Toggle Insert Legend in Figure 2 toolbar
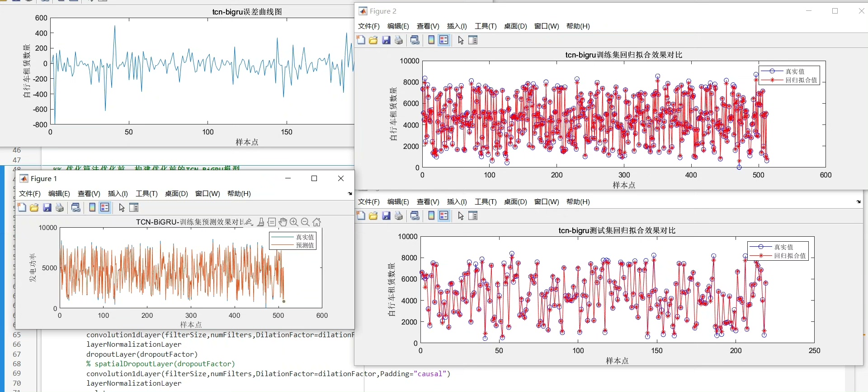This screenshot has height=392, width=868. [x=444, y=40]
